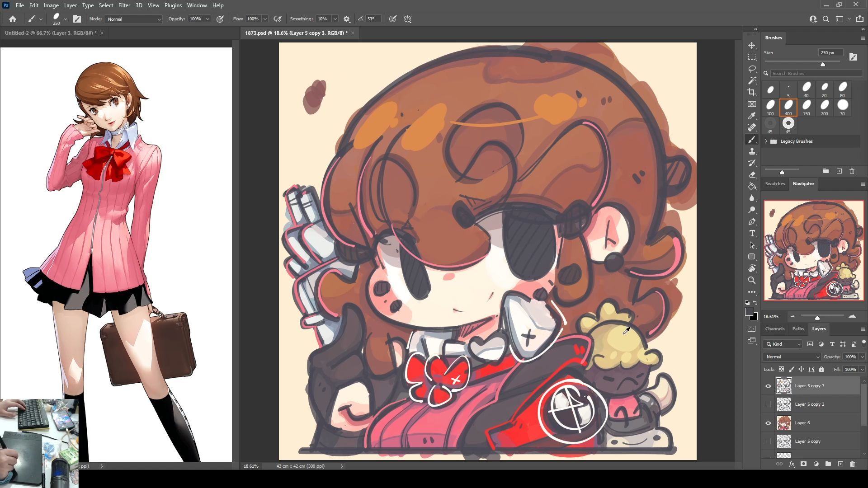Open the layer Kind filter dropdown
868x488 pixels.
pos(783,344)
